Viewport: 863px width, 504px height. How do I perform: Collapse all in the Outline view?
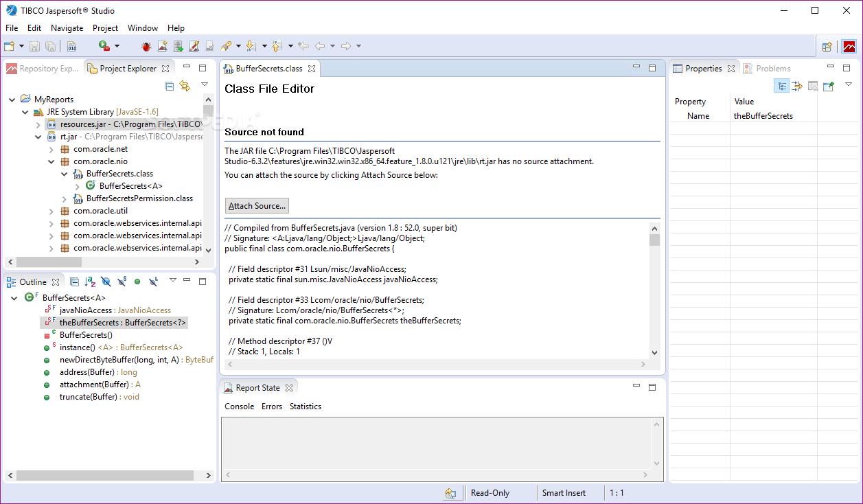click(75, 282)
